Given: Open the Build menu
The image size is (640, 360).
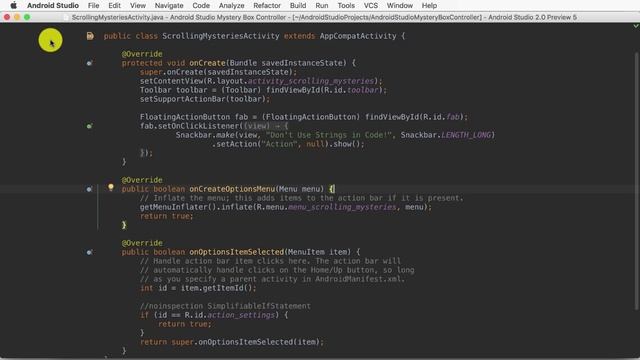Looking at the screenshot, I should (298, 5).
